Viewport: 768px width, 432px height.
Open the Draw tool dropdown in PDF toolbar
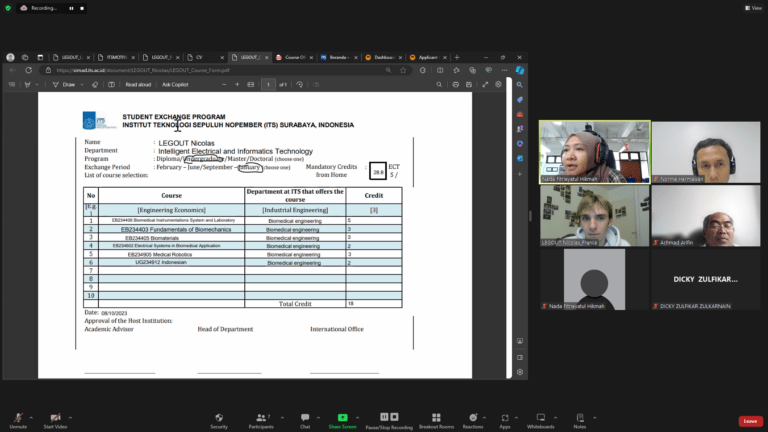[x=83, y=85]
